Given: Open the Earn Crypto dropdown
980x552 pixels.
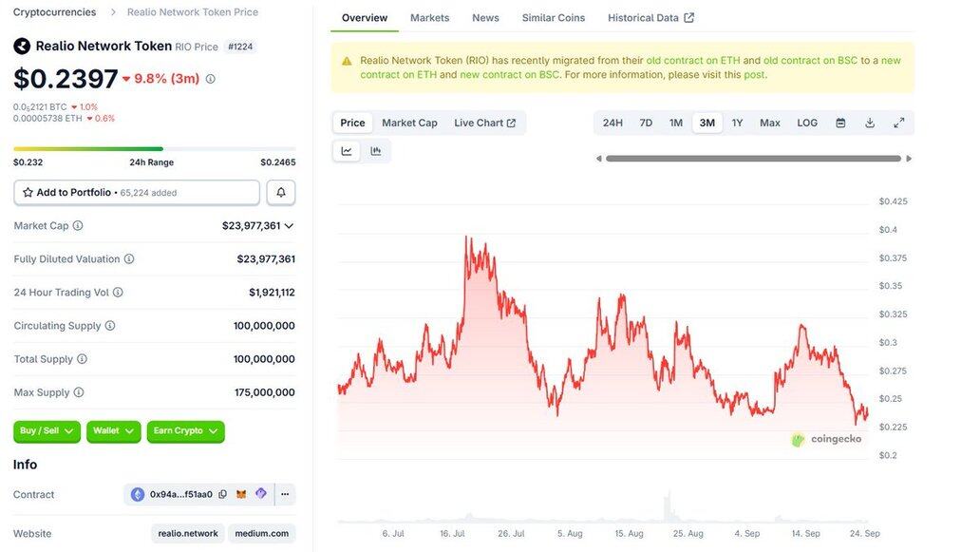Looking at the screenshot, I should [185, 430].
